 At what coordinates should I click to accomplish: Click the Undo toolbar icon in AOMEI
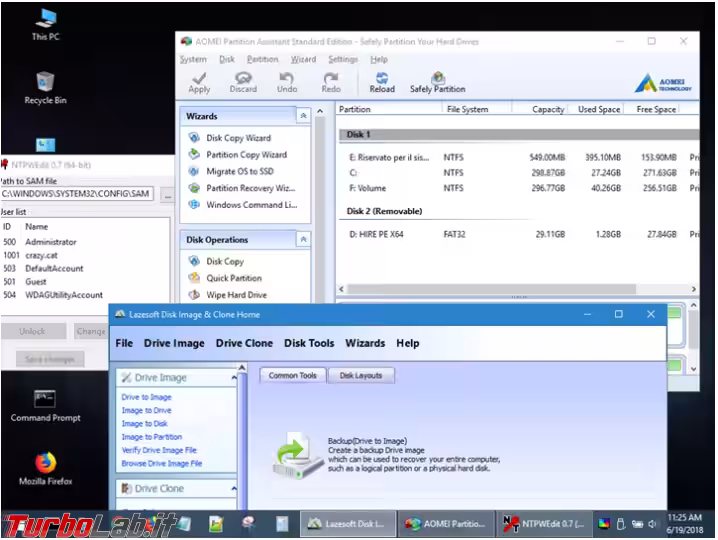(287, 83)
